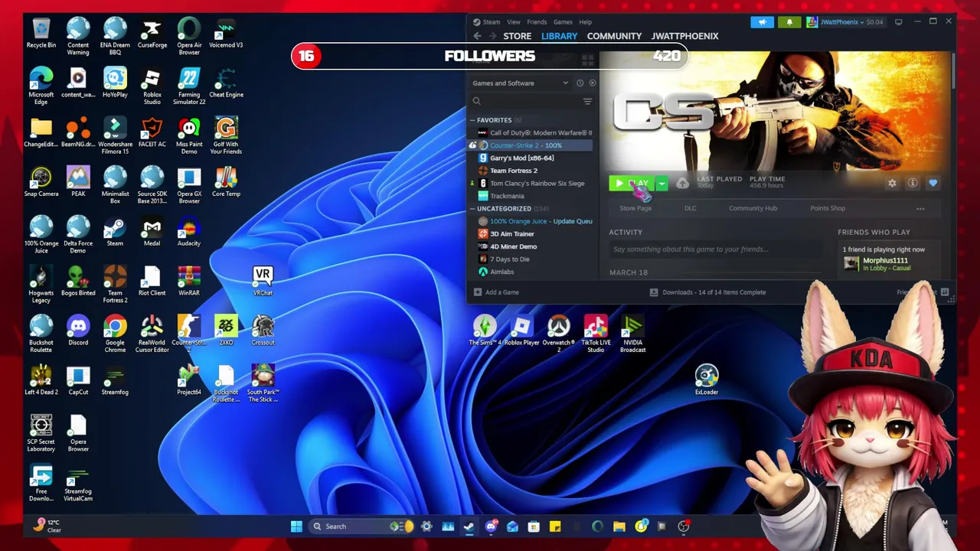Open the Windows Start button

point(296,526)
